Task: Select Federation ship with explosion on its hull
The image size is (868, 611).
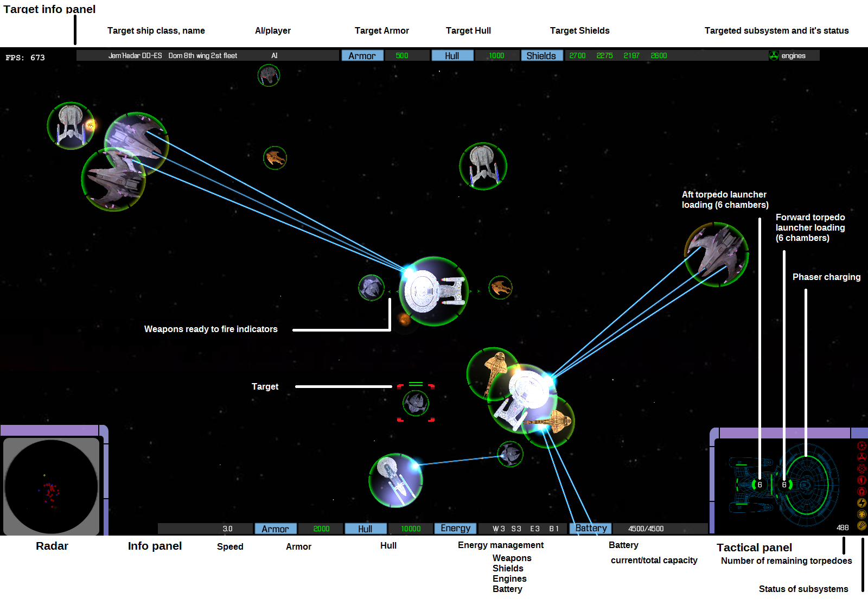Action: 71,126
